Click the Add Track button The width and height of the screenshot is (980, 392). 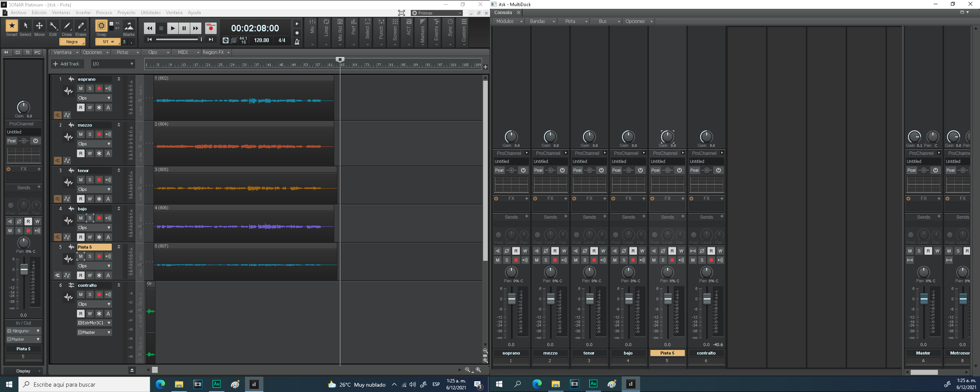point(67,64)
